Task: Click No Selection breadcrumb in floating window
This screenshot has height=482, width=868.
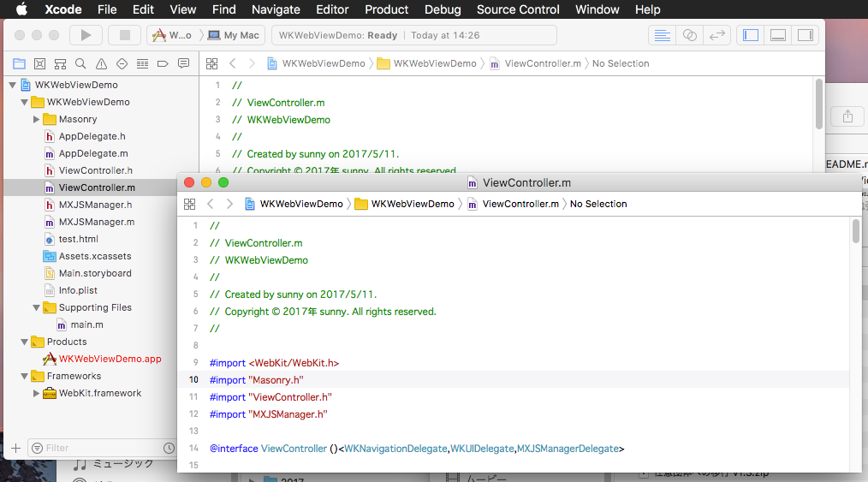Action: pos(598,205)
